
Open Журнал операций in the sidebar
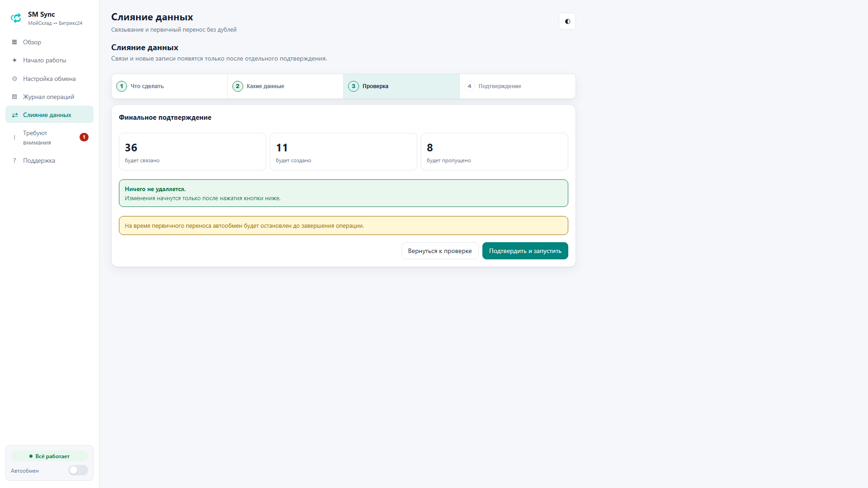tap(49, 97)
